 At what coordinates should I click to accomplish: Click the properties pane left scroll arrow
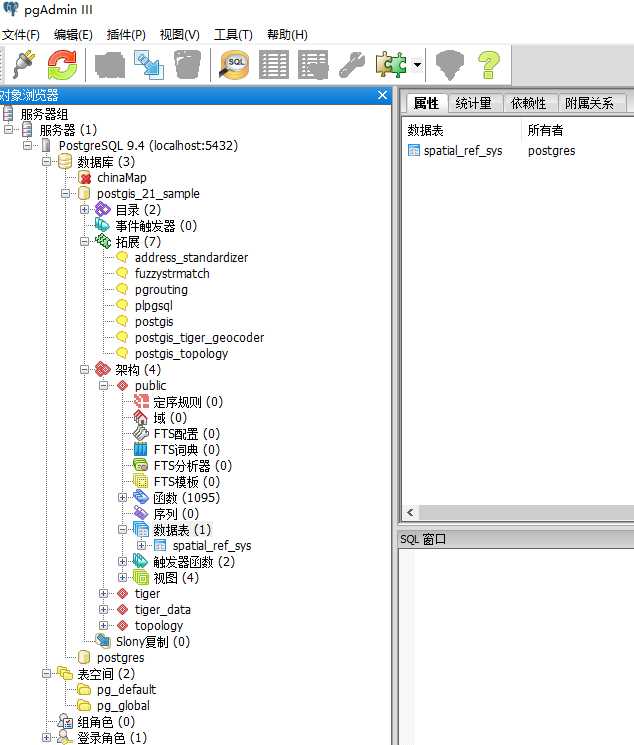point(410,513)
